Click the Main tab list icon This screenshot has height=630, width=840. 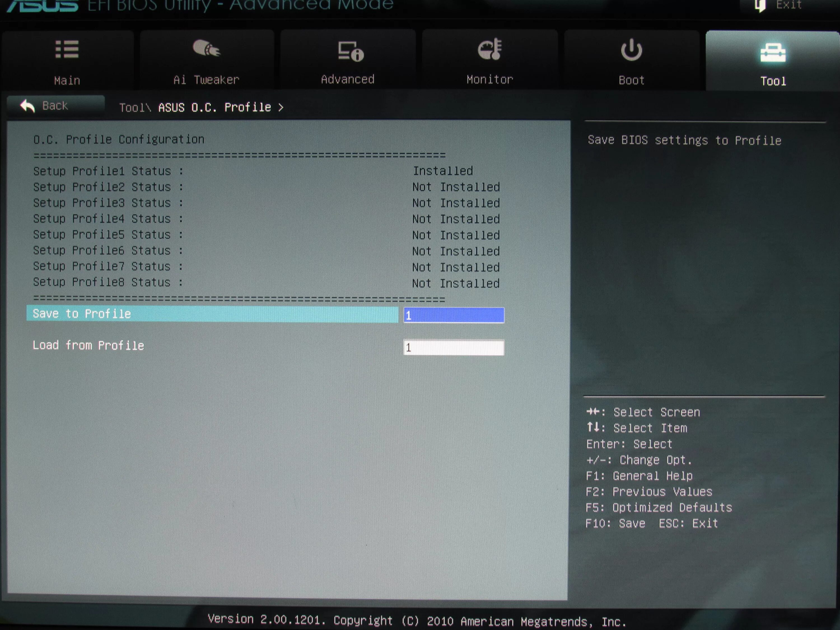(67, 49)
